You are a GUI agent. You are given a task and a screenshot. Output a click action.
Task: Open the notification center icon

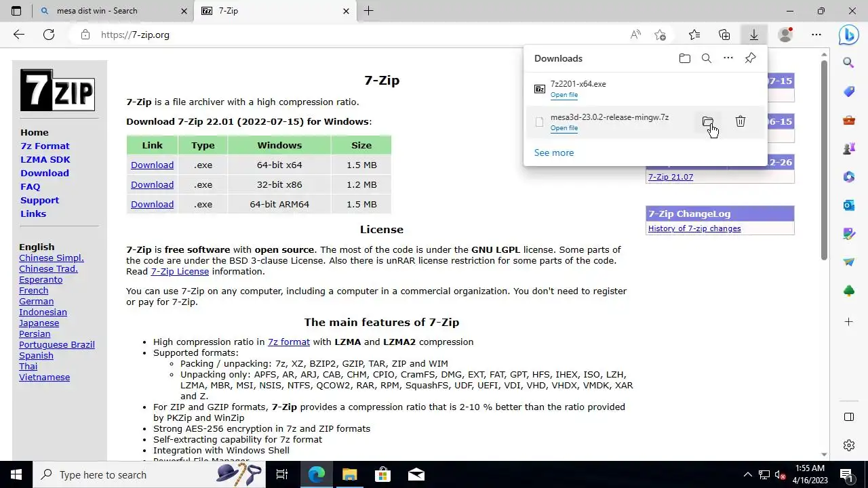click(846, 474)
